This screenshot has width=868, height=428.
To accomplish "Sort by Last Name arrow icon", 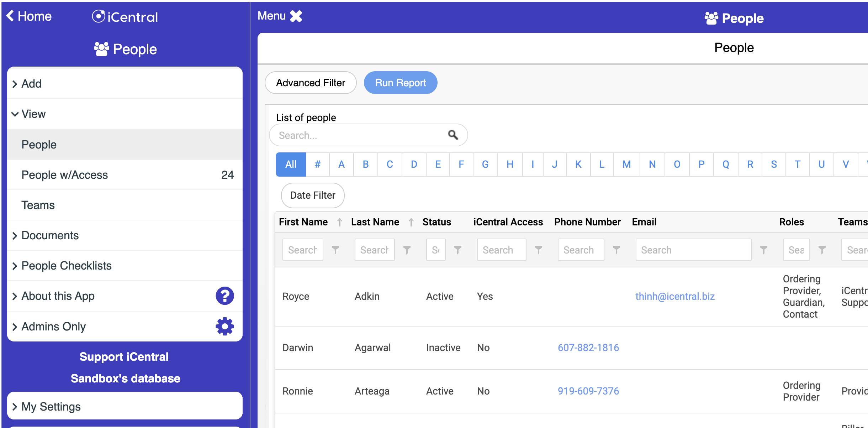I will pos(411,222).
